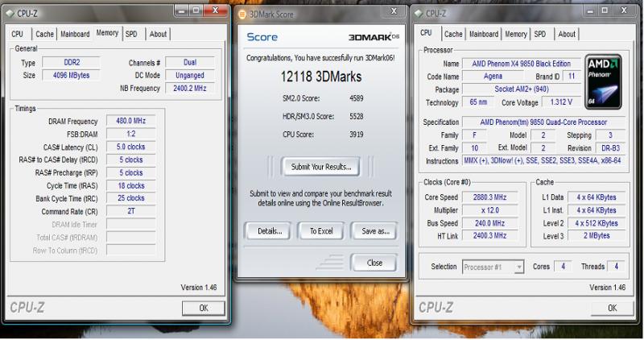Minimize the left CPU-Z window
This screenshot has width=644, height=340.
point(182,10)
